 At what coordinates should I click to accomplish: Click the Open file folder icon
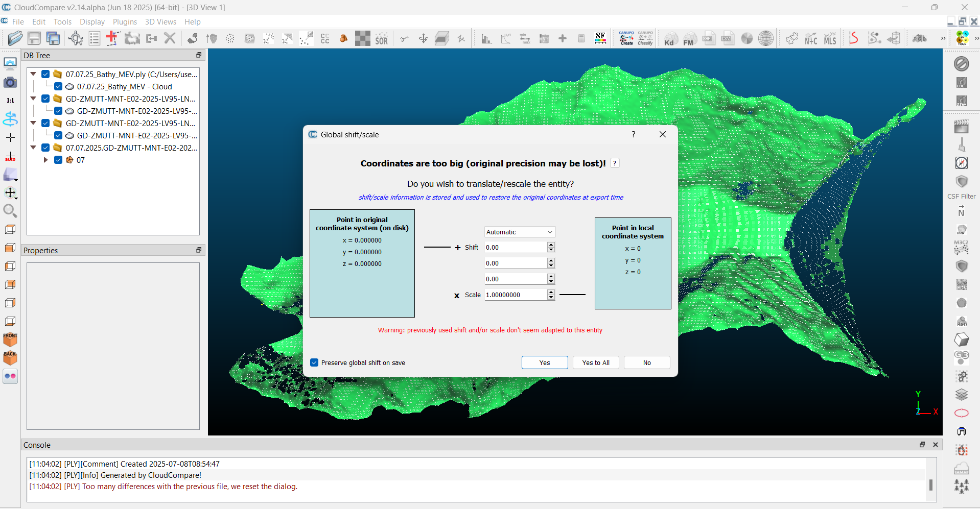point(15,38)
